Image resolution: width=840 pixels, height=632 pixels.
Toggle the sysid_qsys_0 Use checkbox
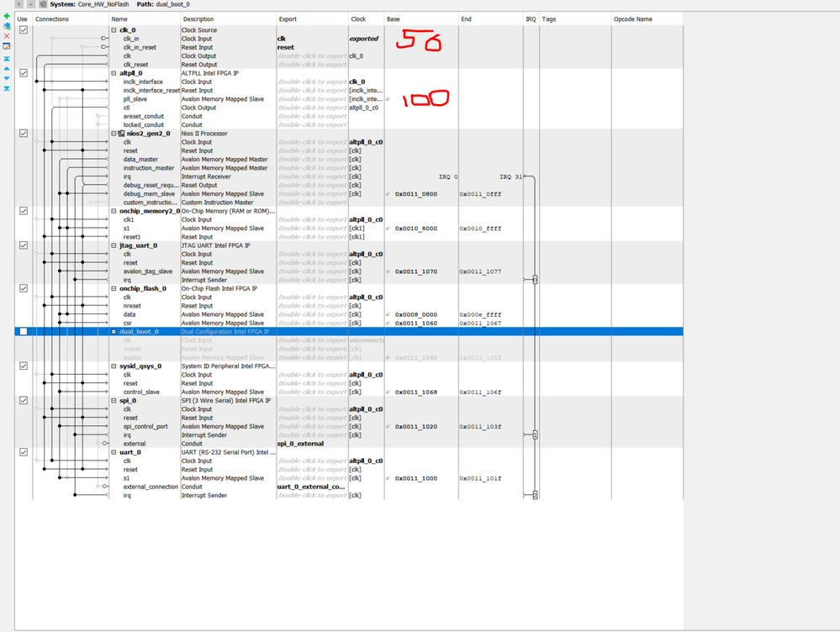pos(24,366)
